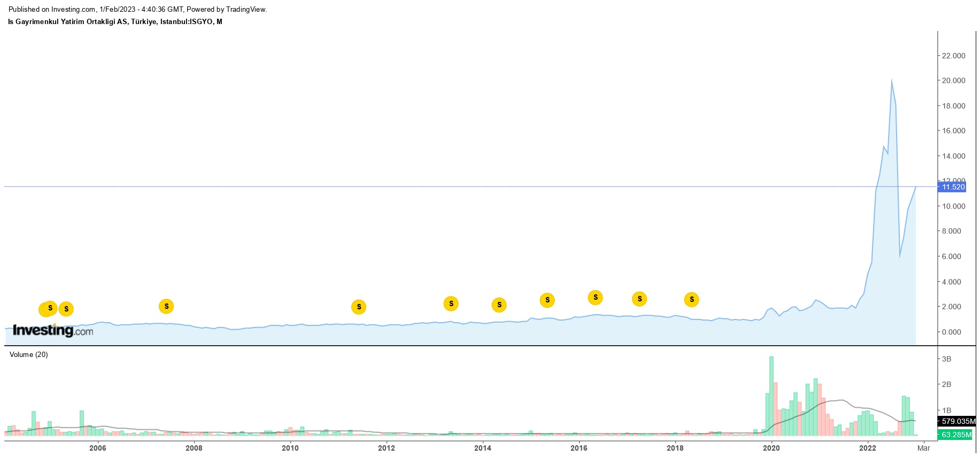
Task: Click the 2020 label on time axis
Action: pyautogui.click(x=771, y=448)
